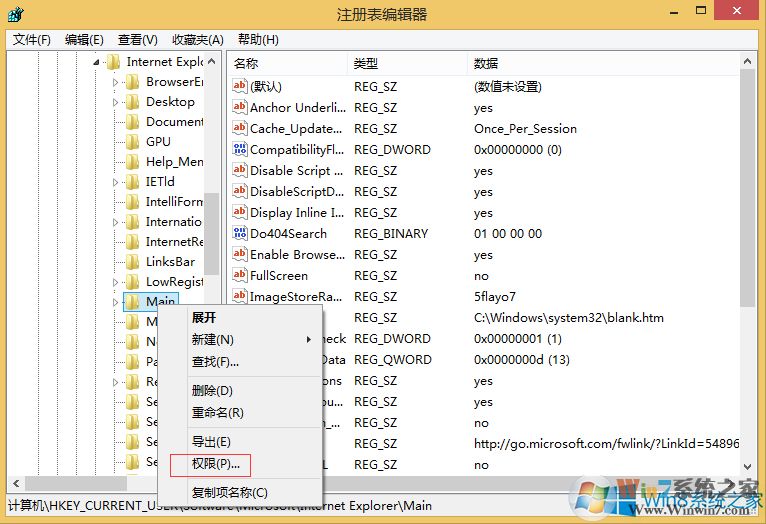Image resolution: width=766 pixels, height=524 pixels.
Task: Open the 文件(F) menu
Action: (31, 40)
